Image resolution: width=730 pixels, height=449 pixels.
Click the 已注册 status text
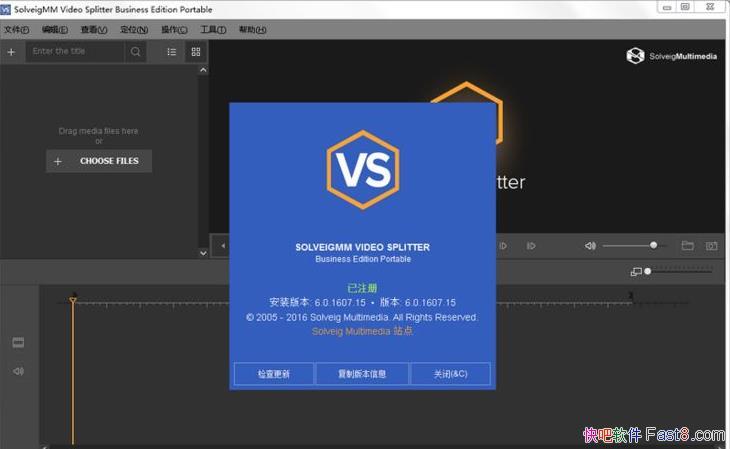tap(362, 288)
